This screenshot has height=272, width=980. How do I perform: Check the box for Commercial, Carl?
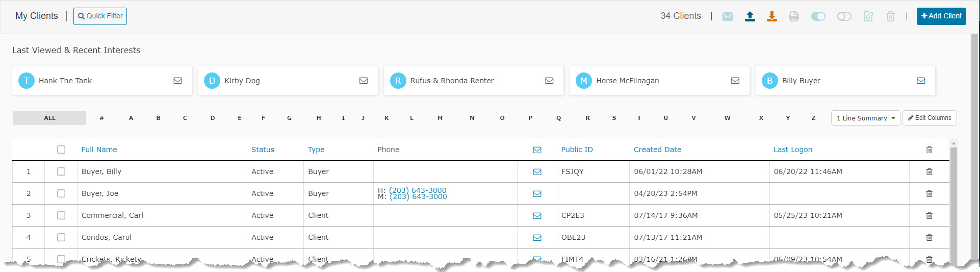click(x=61, y=215)
